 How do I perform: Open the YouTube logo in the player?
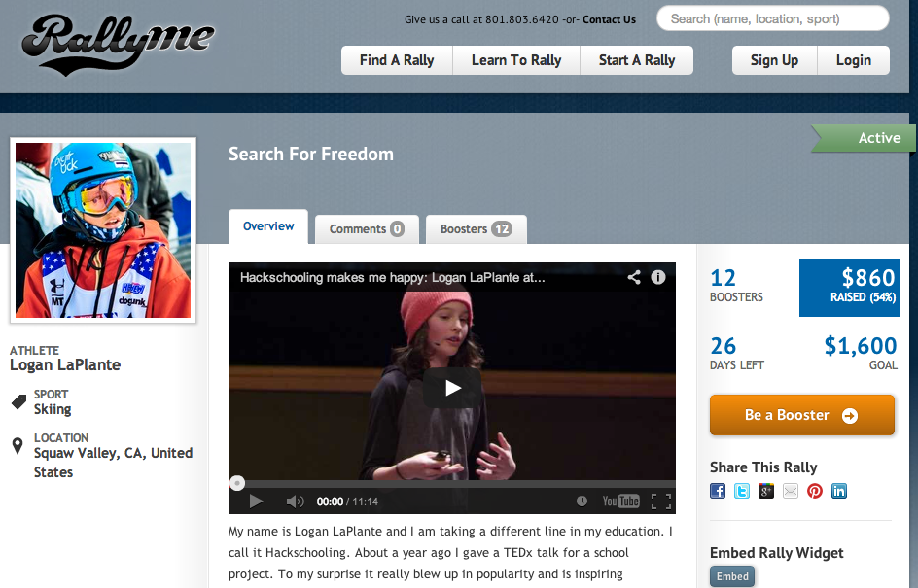click(x=621, y=501)
